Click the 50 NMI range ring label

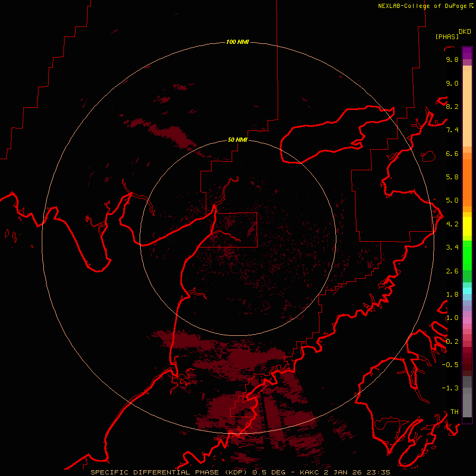pos(237,140)
